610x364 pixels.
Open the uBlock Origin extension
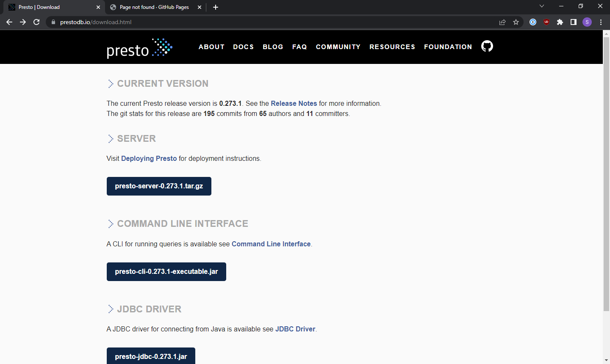tap(546, 22)
